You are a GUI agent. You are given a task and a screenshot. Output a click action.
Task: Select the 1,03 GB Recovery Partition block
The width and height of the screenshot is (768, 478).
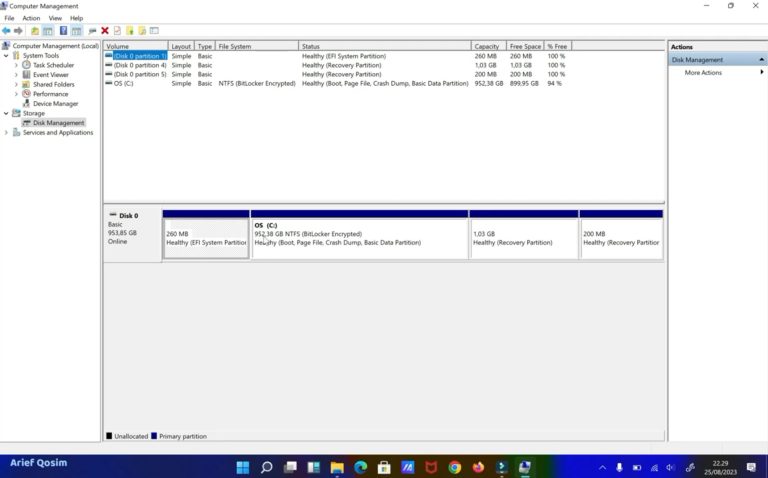524,239
